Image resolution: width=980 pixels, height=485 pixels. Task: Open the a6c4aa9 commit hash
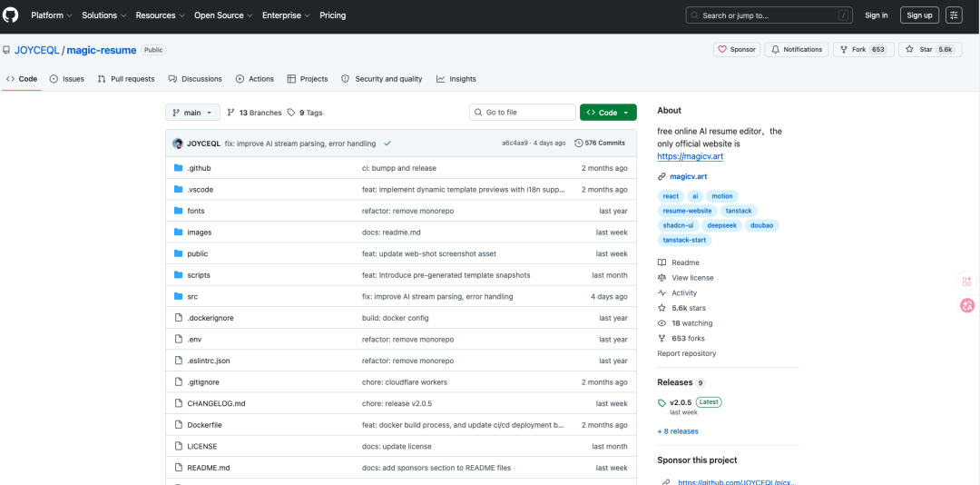[515, 144]
